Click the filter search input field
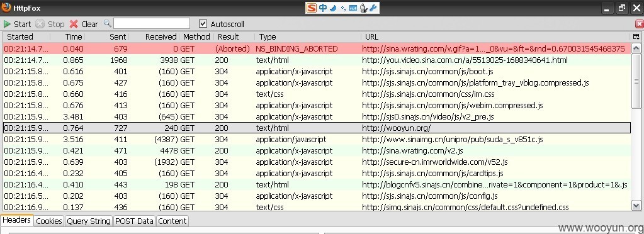This screenshot has height=234, width=644. point(152,23)
